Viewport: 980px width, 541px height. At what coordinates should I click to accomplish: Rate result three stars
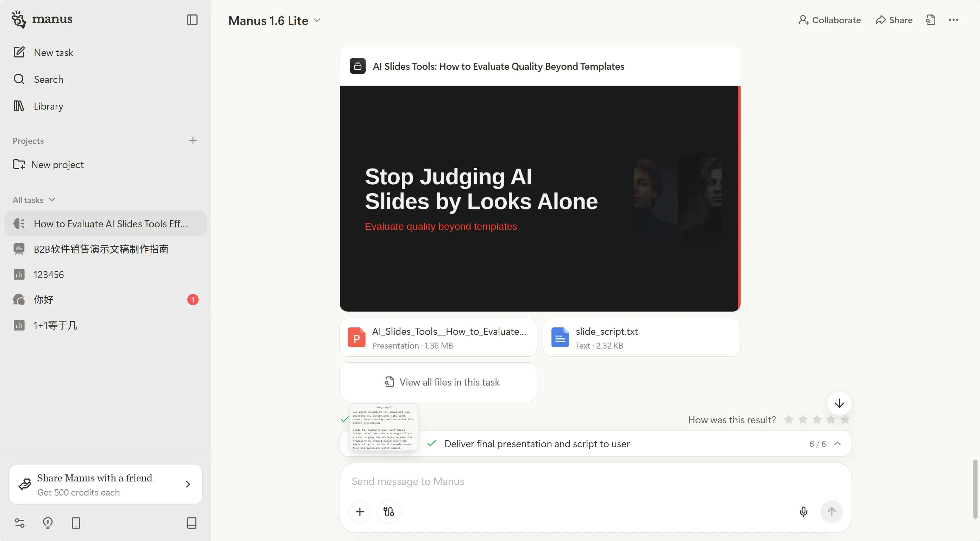coord(817,419)
